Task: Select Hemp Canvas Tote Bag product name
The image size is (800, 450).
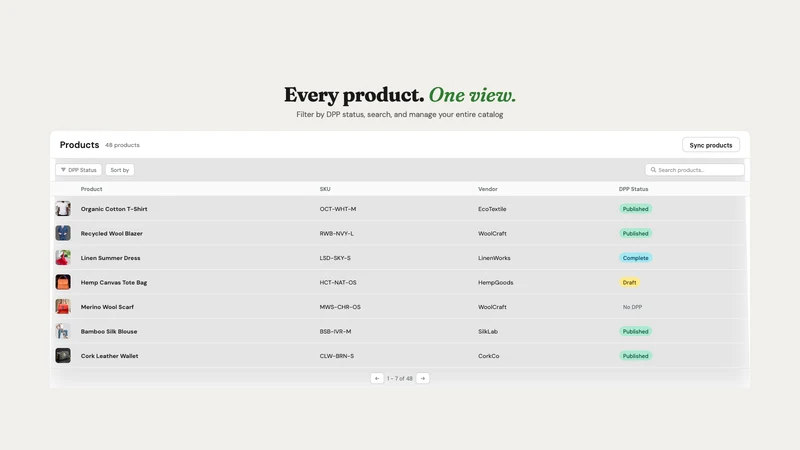Action: click(114, 282)
